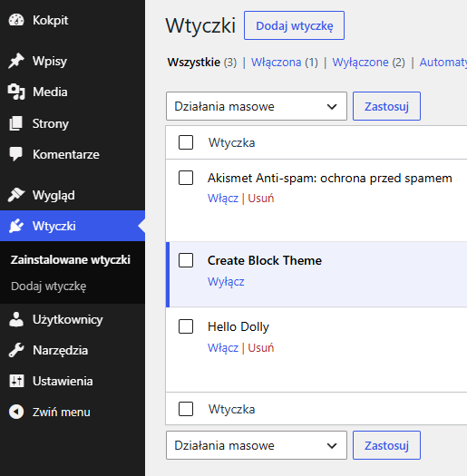This screenshot has width=467, height=476.
Task: Tick the Akismet Anti-spam checkbox
Action: [186, 178]
